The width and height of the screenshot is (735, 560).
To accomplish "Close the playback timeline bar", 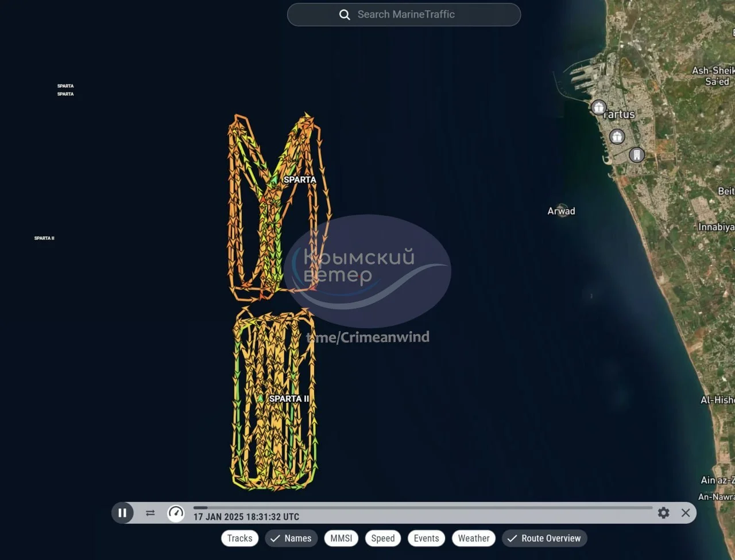I will click(x=686, y=512).
